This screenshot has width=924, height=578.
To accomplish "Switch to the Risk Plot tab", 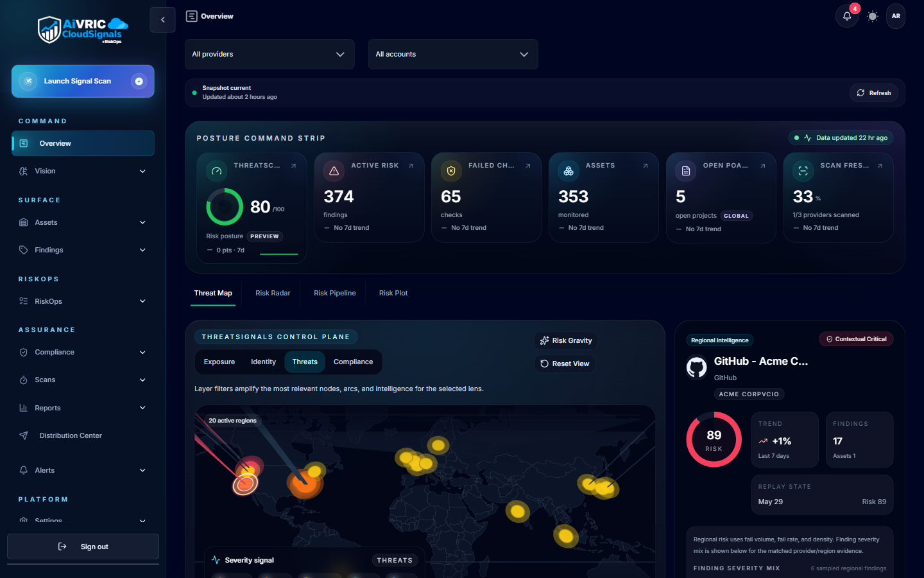I will click(x=393, y=293).
